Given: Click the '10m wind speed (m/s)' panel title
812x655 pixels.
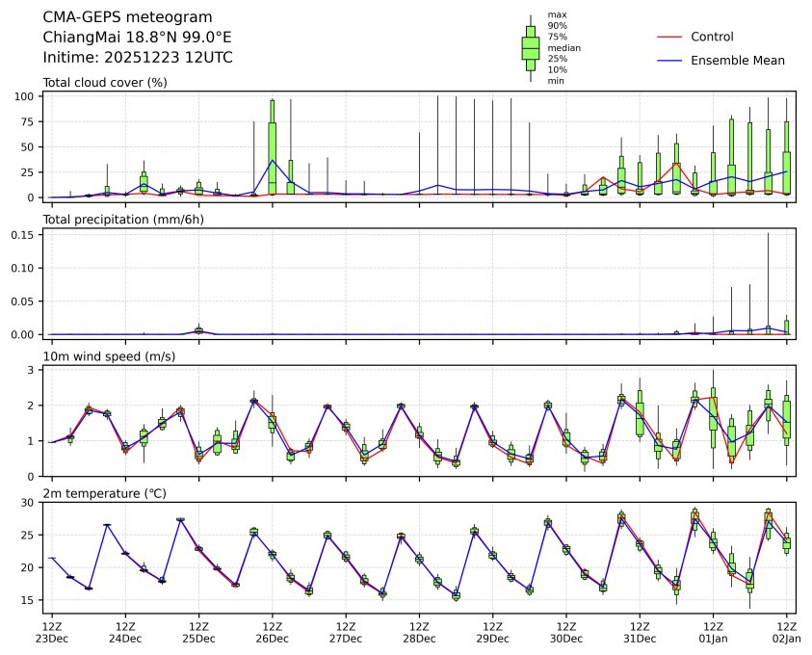Looking at the screenshot, I should pyautogui.click(x=109, y=356).
